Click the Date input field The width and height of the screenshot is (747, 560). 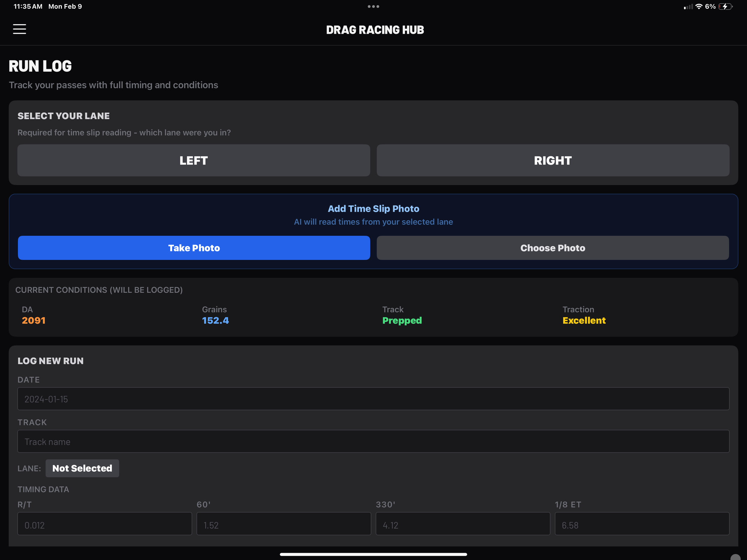click(x=373, y=399)
